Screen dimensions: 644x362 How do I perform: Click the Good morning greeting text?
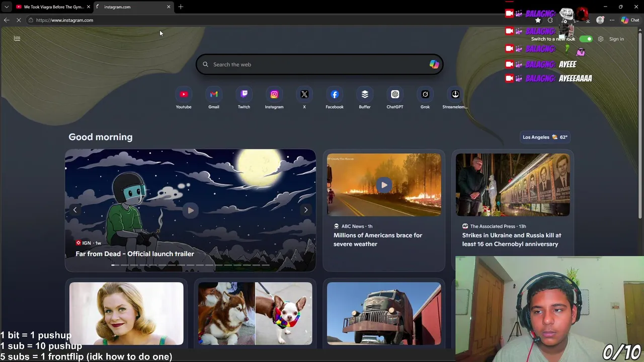[x=101, y=137]
